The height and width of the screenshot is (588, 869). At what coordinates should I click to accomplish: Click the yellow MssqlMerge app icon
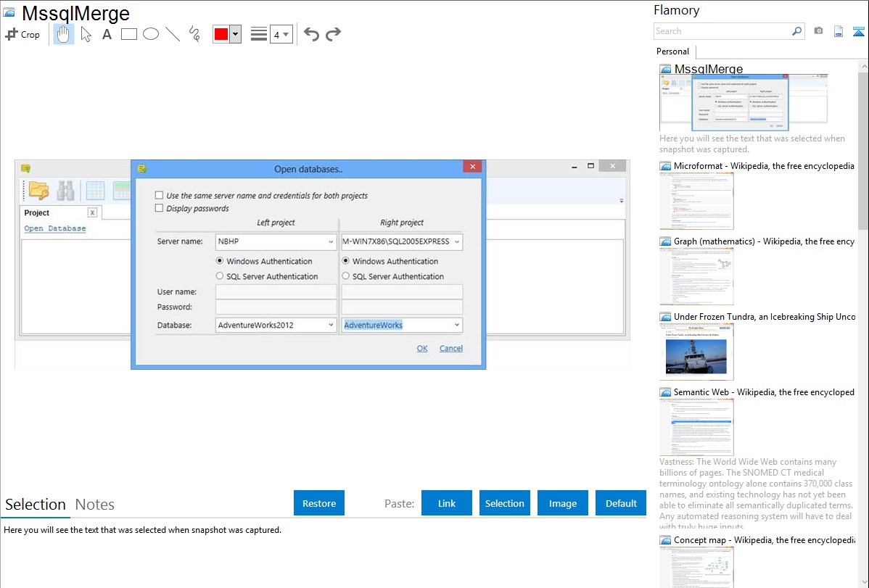(x=25, y=168)
